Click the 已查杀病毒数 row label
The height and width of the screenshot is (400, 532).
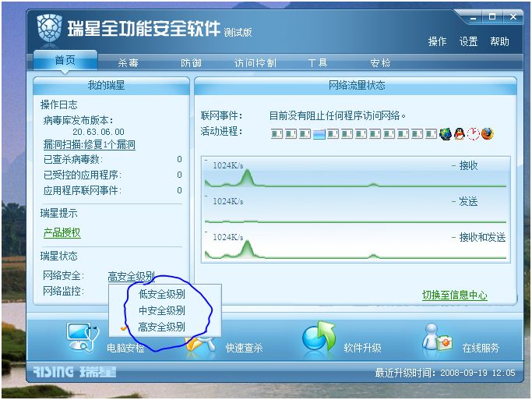coord(73,159)
